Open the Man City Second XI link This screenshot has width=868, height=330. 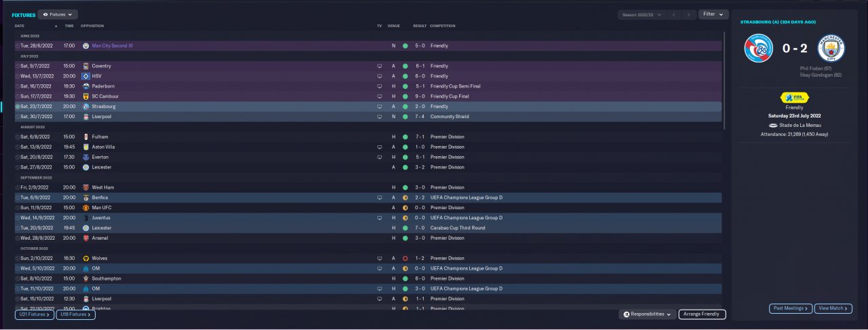coord(112,45)
